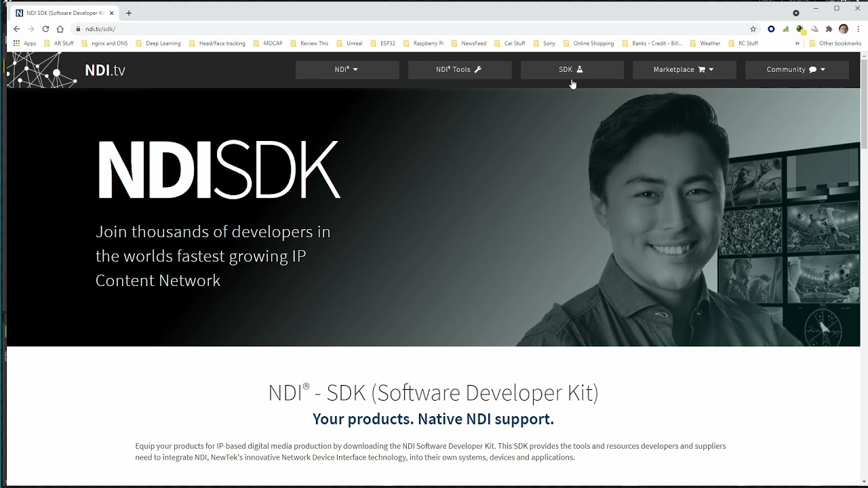Viewport: 868px width, 488px height.
Task: Click the Apps grid shortcut
Action: pos(24,43)
